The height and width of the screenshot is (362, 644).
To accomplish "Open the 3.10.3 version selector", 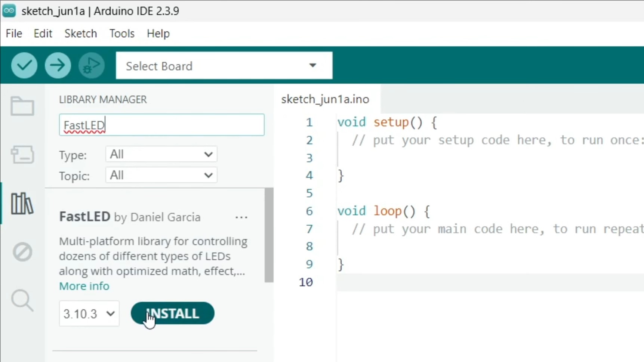I will tap(89, 313).
